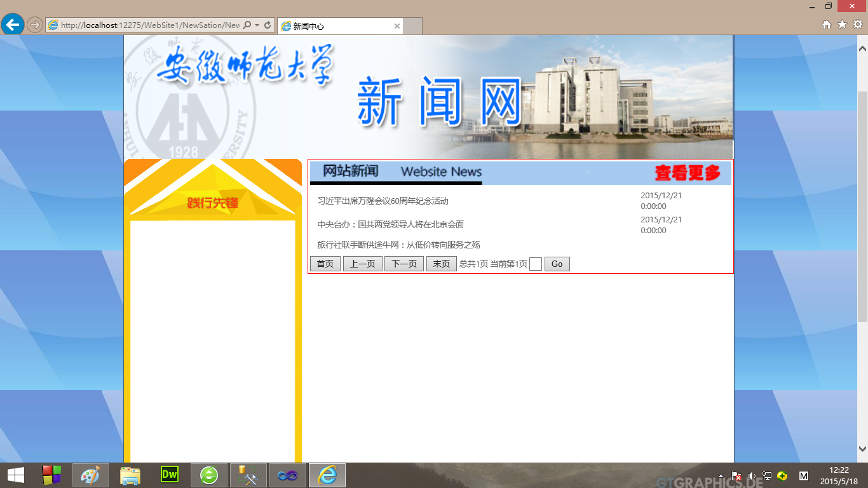Image resolution: width=868 pixels, height=488 pixels.
Task: Open news item 习近平出席万隆会议60周年纪念活动
Action: click(x=383, y=201)
